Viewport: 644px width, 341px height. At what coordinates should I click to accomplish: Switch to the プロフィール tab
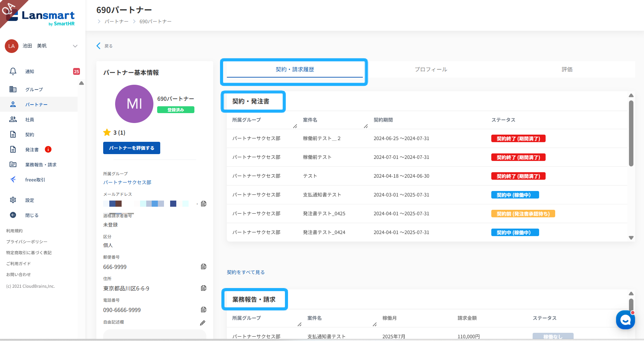[431, 69]
